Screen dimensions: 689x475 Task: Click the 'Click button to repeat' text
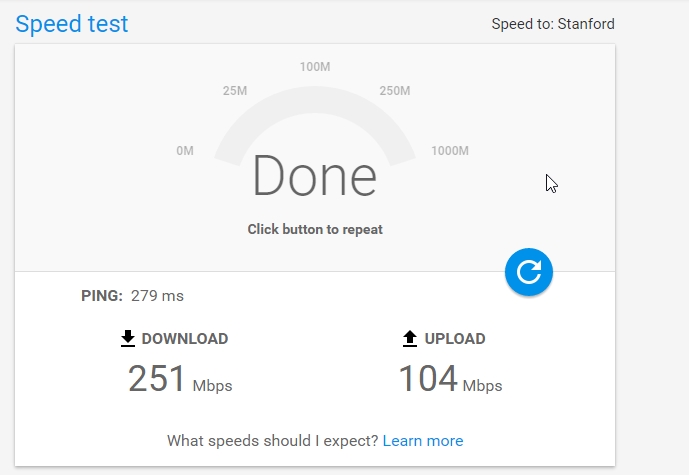(315, 229)
